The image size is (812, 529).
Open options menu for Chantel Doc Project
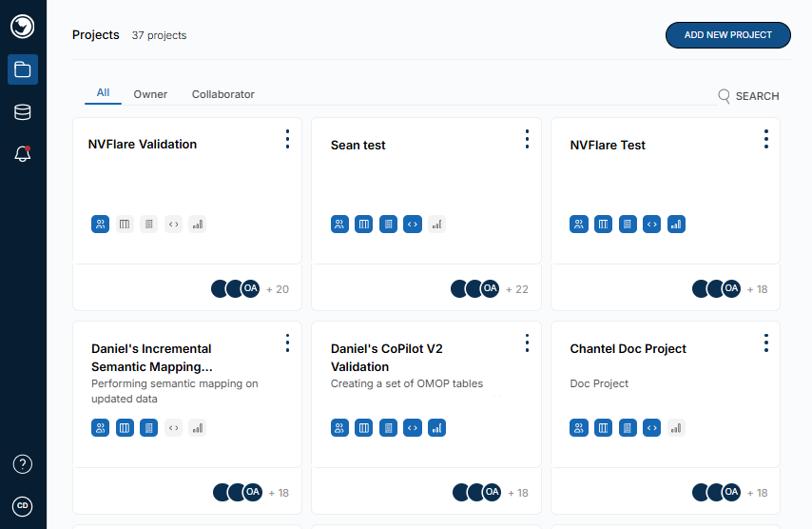point(766,343)
